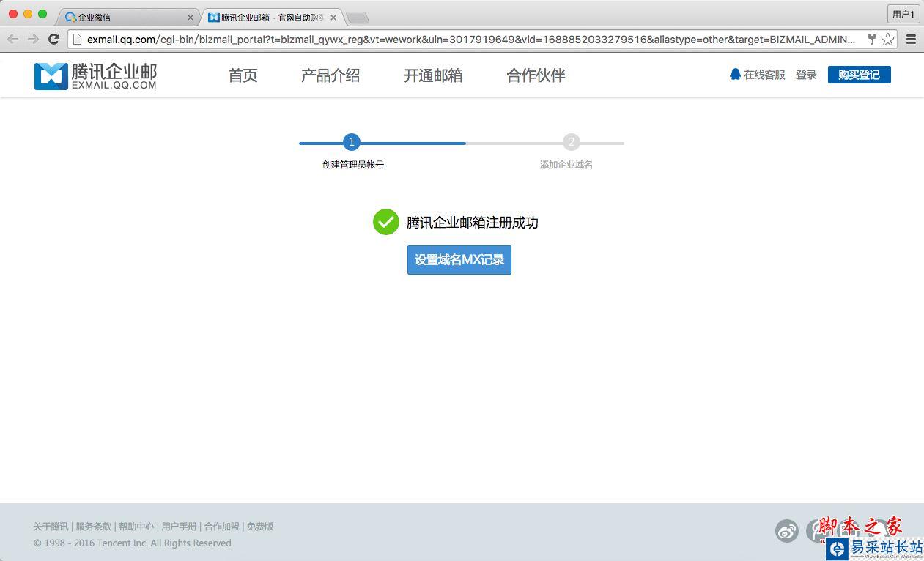Click the page info icon in the address bar

point(77,40)
